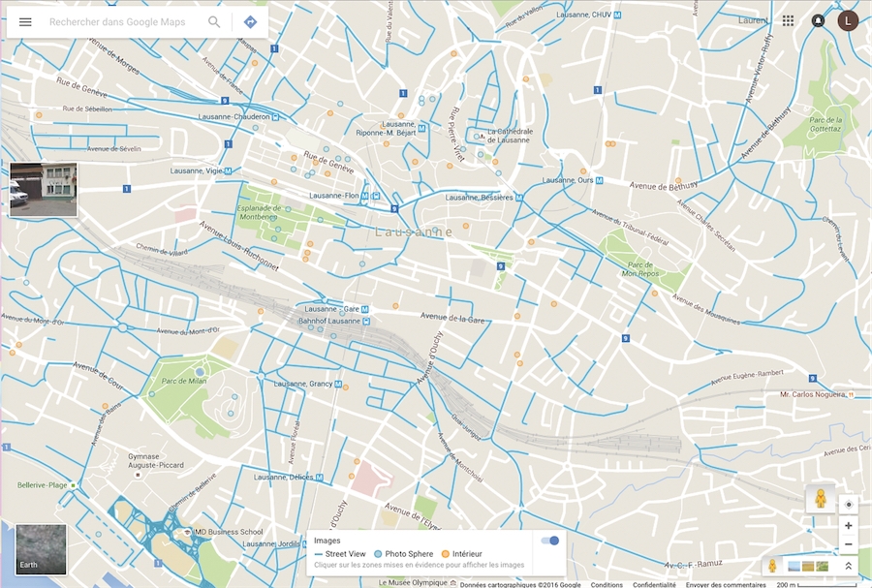Viewport: 872px width, 588px height.
Task: Expand the imagery strip with double chevron
Action: (848, 567)
